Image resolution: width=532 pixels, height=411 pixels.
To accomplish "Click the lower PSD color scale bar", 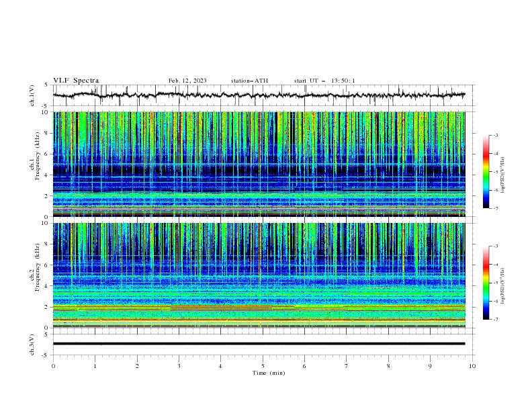I will click(x=486, y=283).
